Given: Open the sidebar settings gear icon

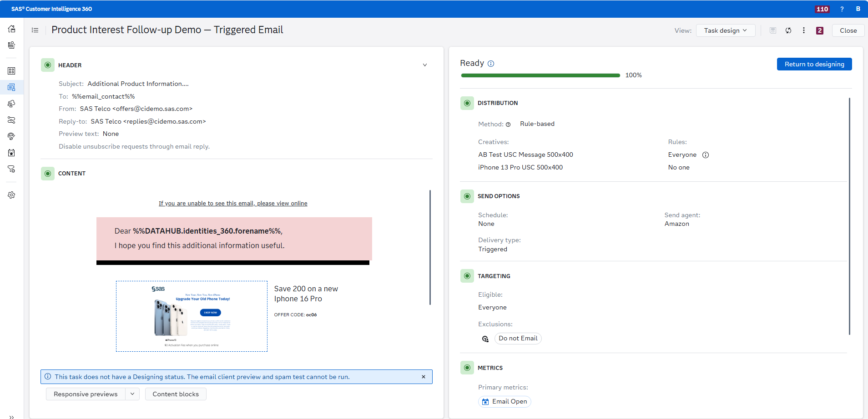Looking at the screenshot, I should click(x=12, y=195).
